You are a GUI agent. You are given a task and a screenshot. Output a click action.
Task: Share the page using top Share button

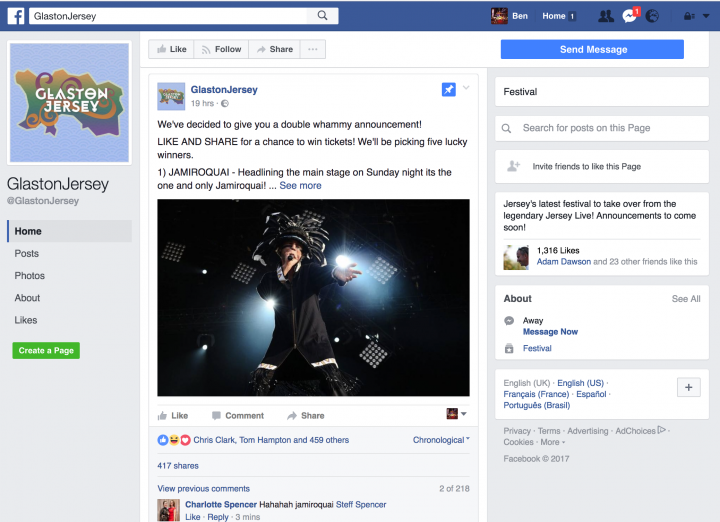coord(275,49)
